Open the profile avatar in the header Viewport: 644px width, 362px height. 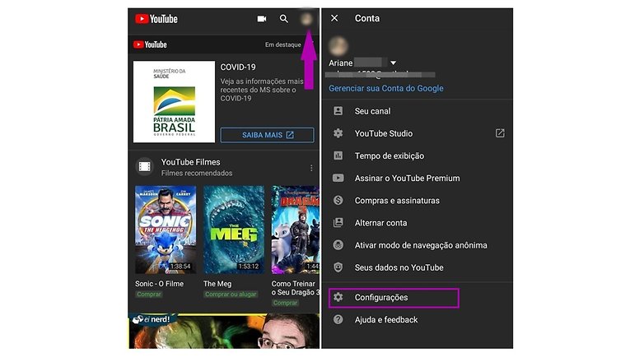(x=306, y=19)
